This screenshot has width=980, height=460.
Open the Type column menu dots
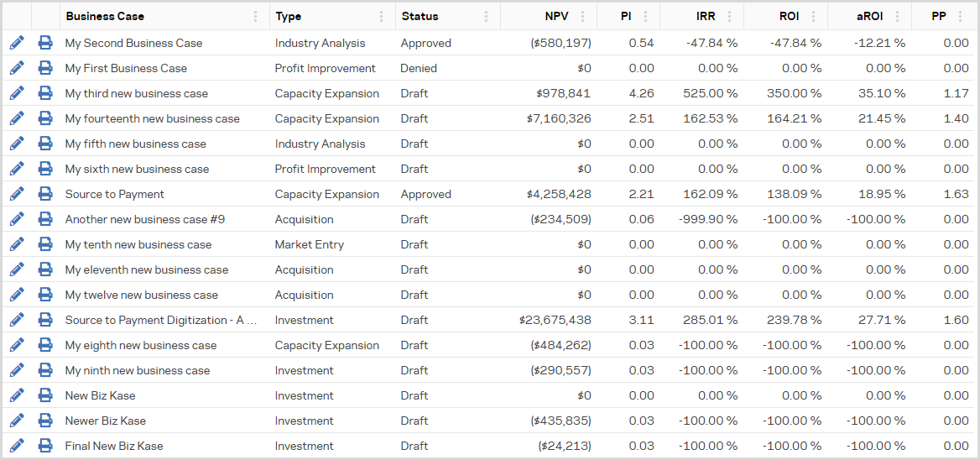pos(382,16)
